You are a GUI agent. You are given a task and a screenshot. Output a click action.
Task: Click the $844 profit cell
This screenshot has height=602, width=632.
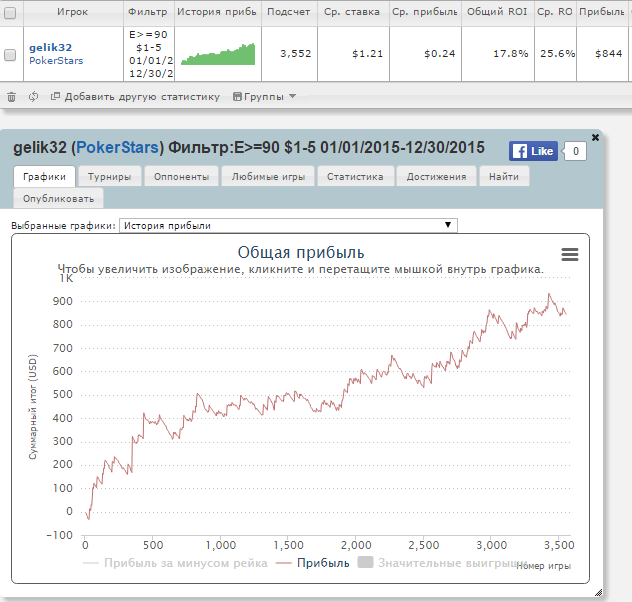coord(602,54)
